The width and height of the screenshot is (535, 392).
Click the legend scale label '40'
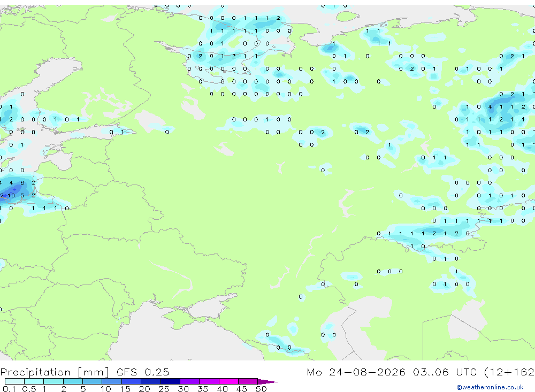click(222, 389)
